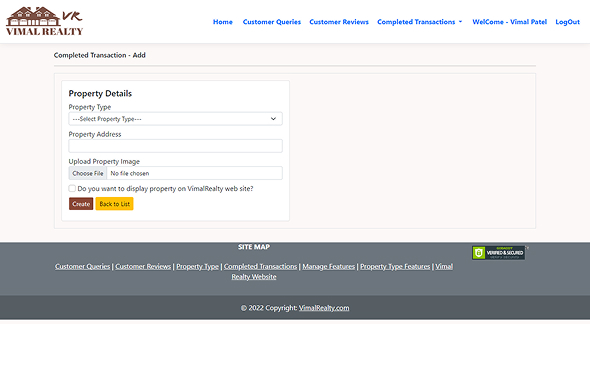Click the Vimal Realty logo

44,21
